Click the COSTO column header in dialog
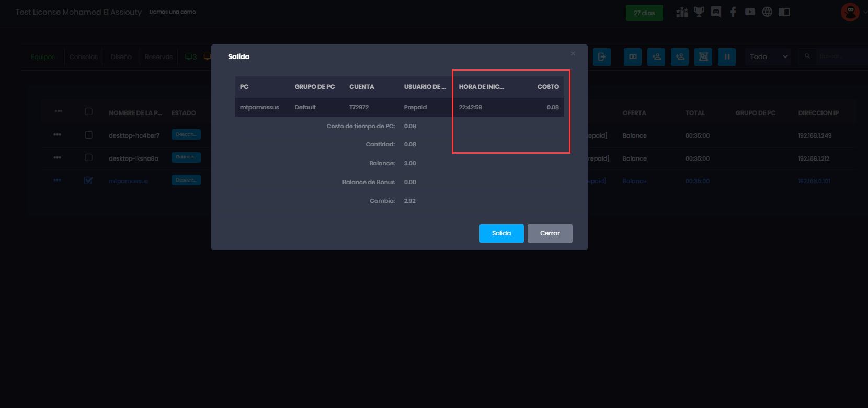 (x=548, y=87)
